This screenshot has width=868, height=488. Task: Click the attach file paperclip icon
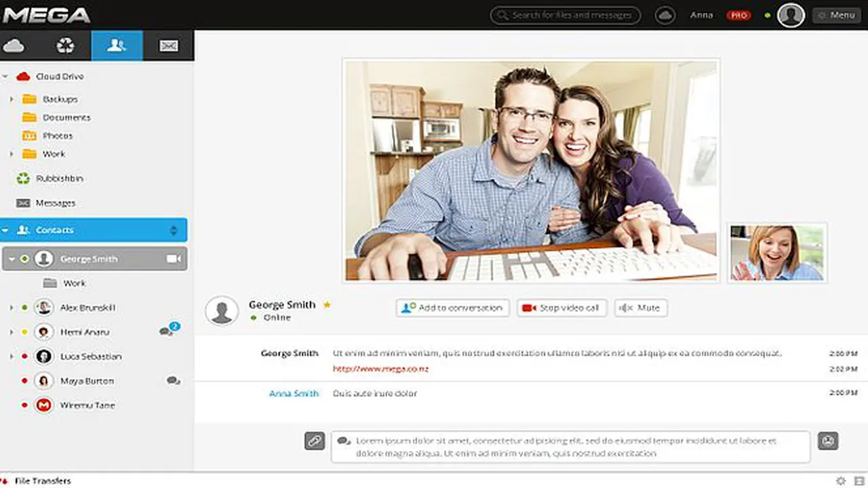coord(315,441)
